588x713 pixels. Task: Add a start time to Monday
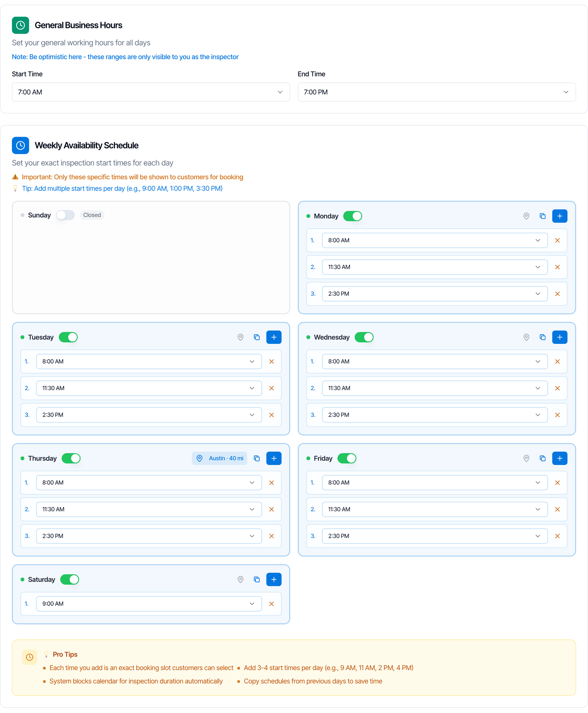(x=560, y=216)
